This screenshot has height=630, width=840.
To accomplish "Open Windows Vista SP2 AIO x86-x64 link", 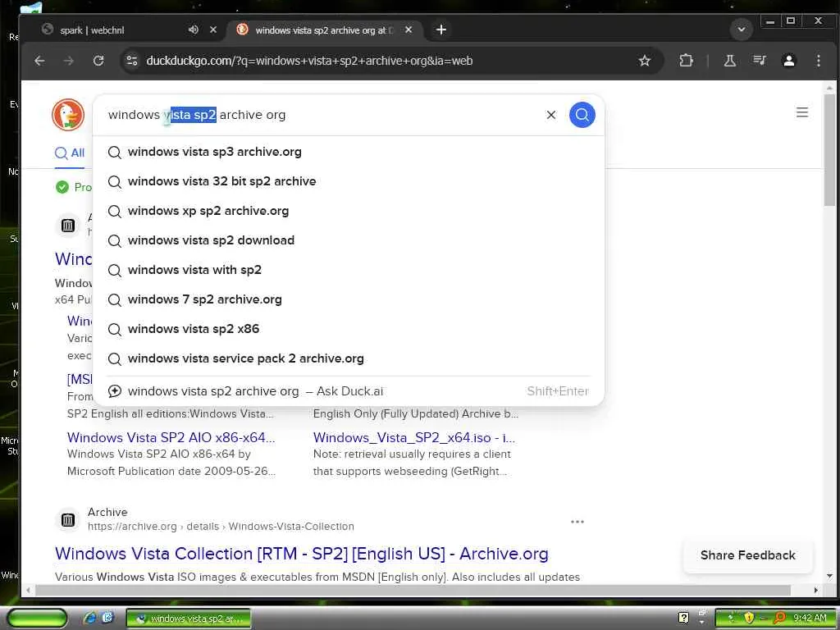I will pos(171,437).
